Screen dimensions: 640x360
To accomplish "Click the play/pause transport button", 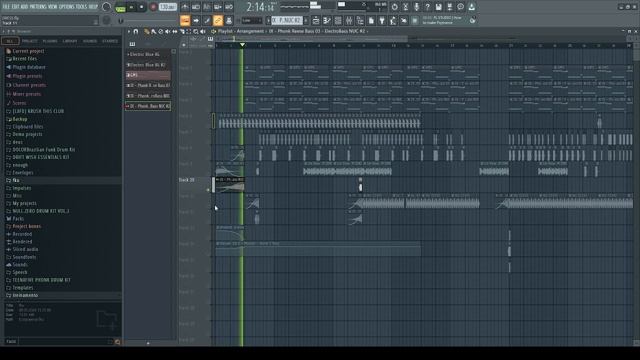I will click(131, 7).
